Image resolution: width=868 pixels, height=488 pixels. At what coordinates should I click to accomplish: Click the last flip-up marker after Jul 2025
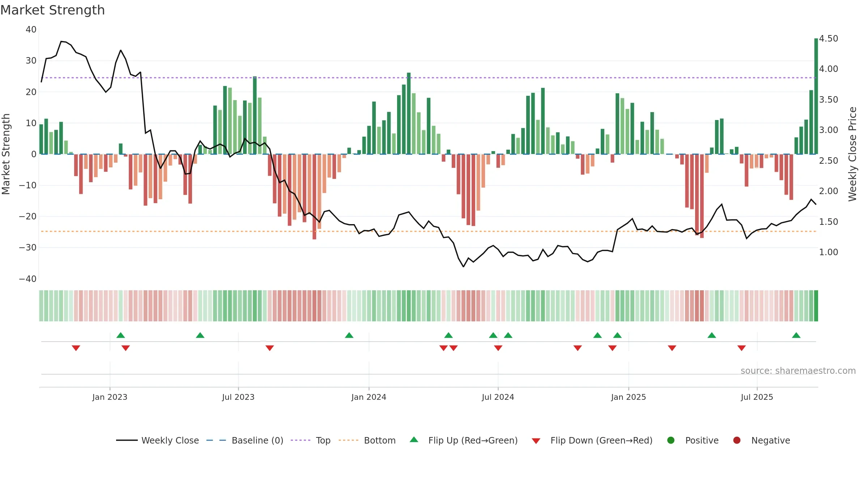click(x=796, y=335)
